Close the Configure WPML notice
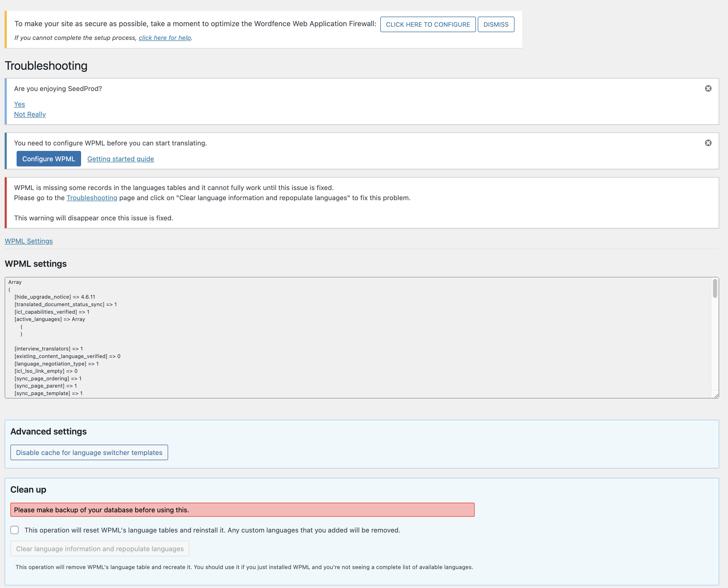The width and height of the screenshot is (728, 588). [708, 143]
